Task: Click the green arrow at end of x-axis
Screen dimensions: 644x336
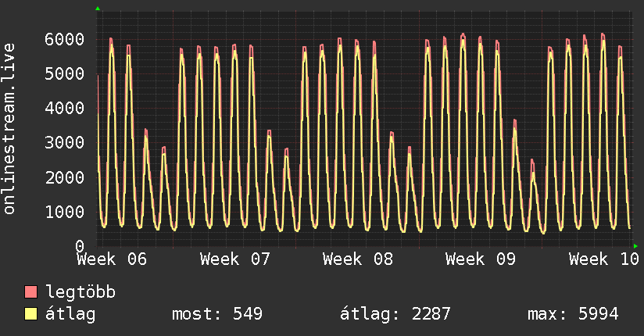Action: pos(635,246)
